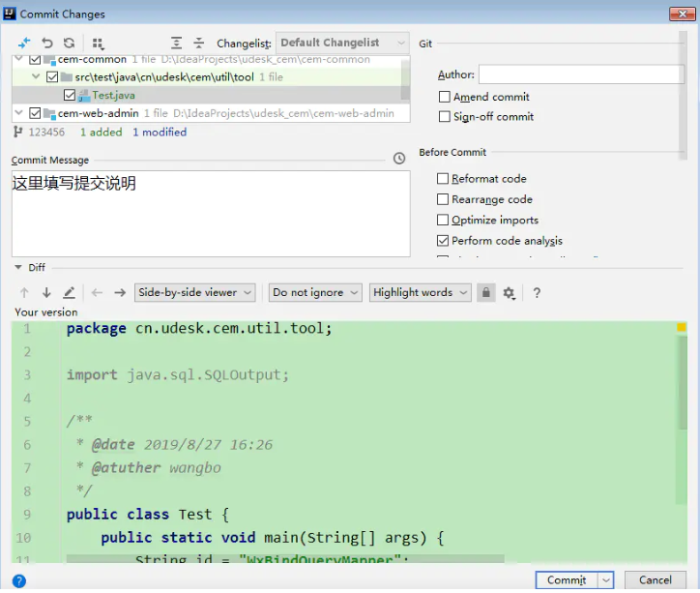This screenshot has height=593, width=700.
Task: Click inside the Commit Message text box
Action: tap(211, 214)
